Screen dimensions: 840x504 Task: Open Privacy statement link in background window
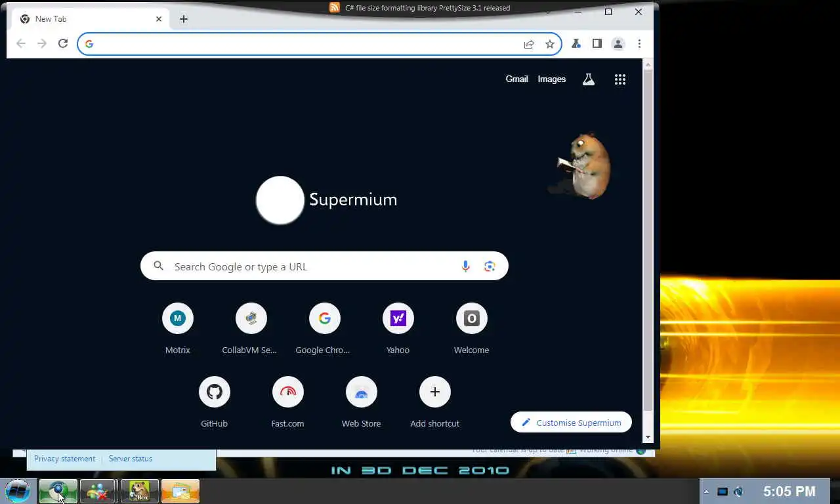[x=64, y=459]
